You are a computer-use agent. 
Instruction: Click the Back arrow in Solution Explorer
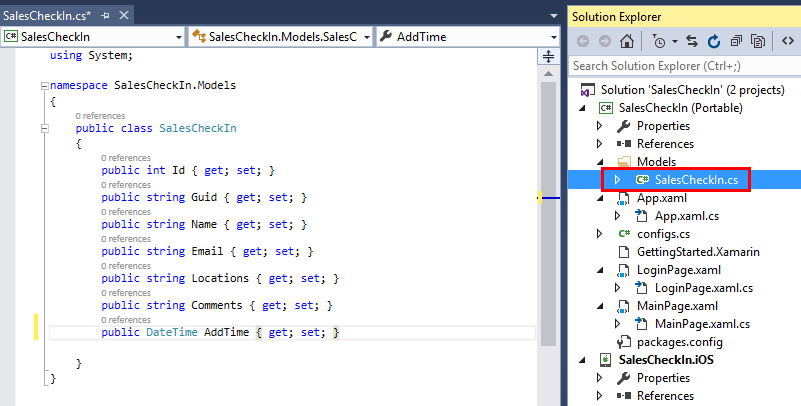[583, 41]
